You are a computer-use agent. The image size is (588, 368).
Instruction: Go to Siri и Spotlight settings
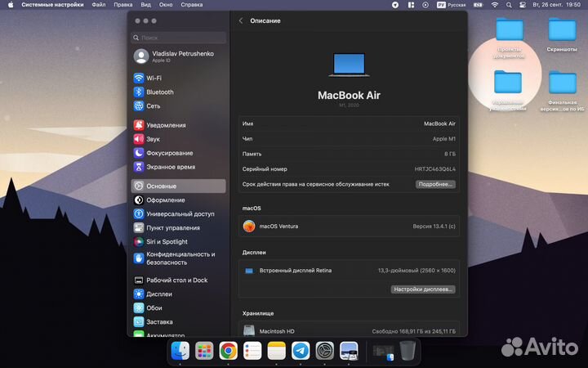pyautogui.click(x=167, y=242)
